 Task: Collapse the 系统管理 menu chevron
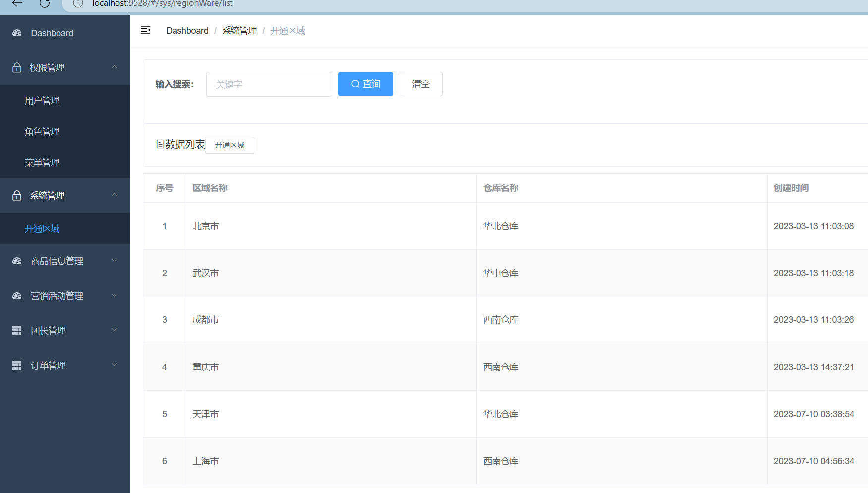[x=115, y=195]
